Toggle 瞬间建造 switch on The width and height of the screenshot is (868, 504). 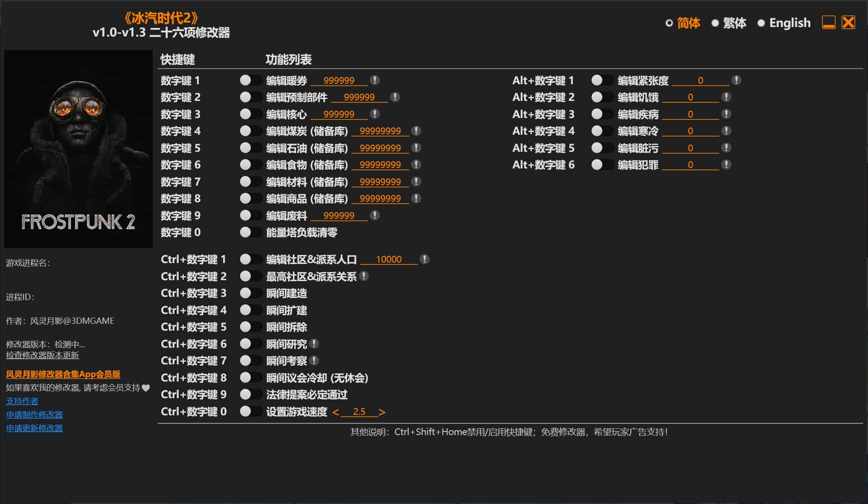(x=250, y=293)
